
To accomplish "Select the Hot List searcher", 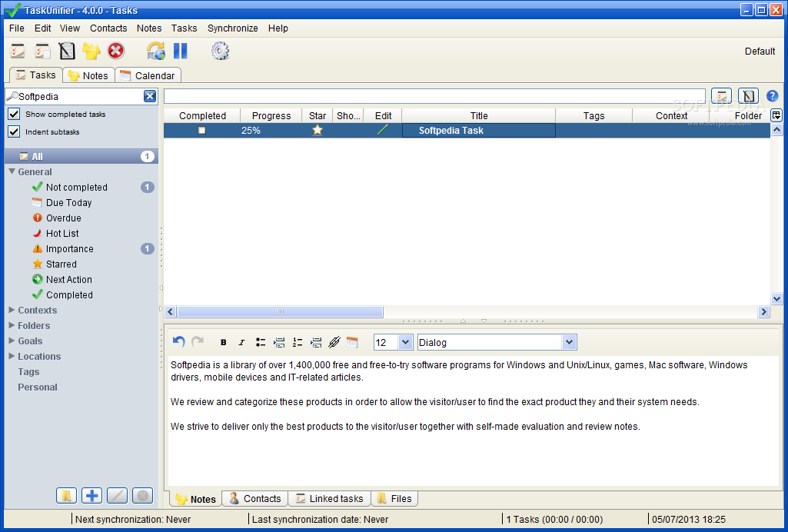I will coord(62,233).
